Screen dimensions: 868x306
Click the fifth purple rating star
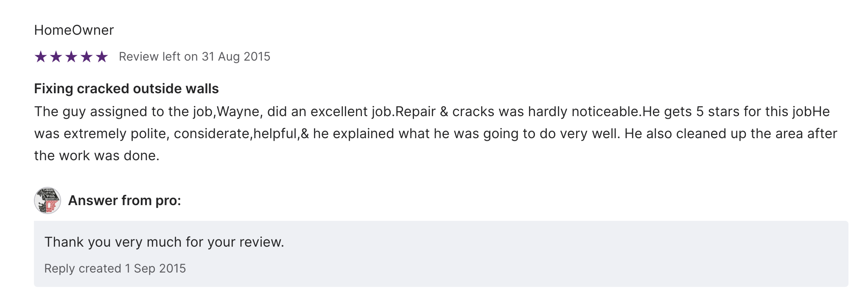[102, 56]
